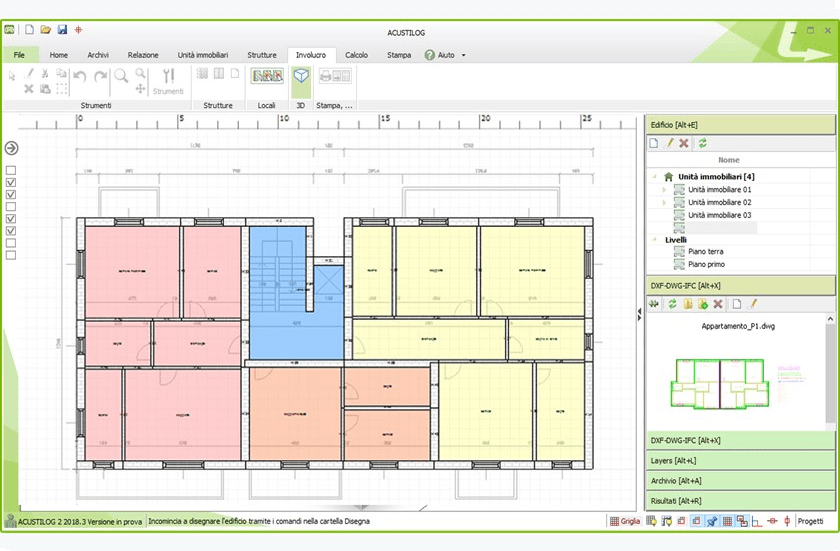Click the green refresh icon in Edificio panel

pos(702,144)
